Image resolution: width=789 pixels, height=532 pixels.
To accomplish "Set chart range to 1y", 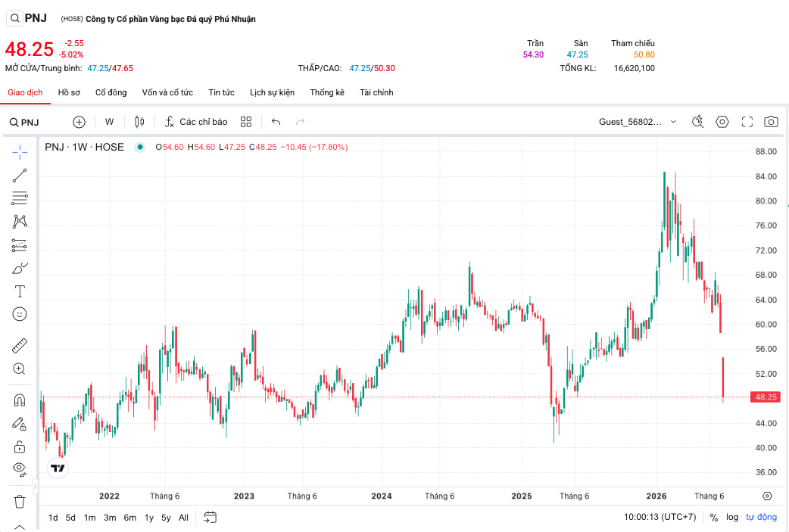I will tap(149, 518).
